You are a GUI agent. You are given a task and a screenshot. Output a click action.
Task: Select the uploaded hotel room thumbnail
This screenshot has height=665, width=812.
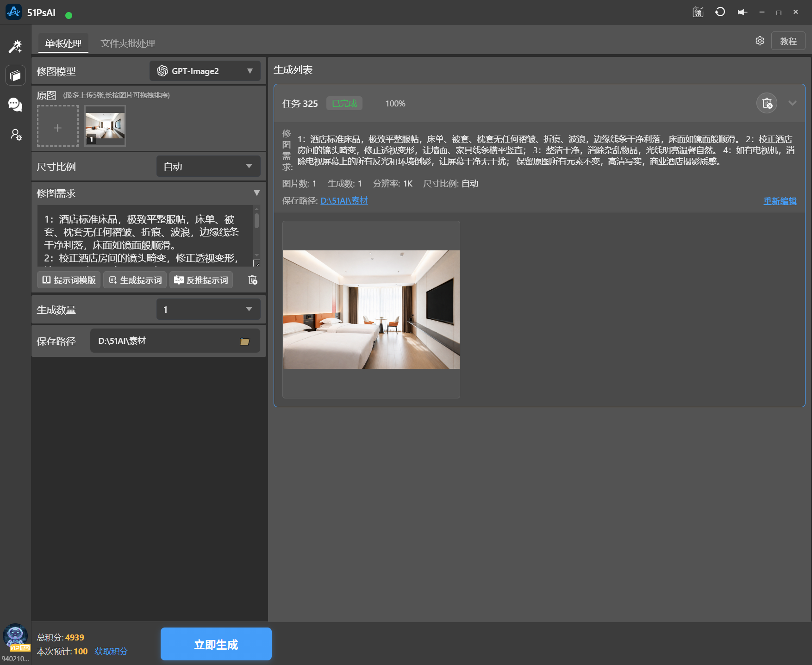click(x=105, y=126)
